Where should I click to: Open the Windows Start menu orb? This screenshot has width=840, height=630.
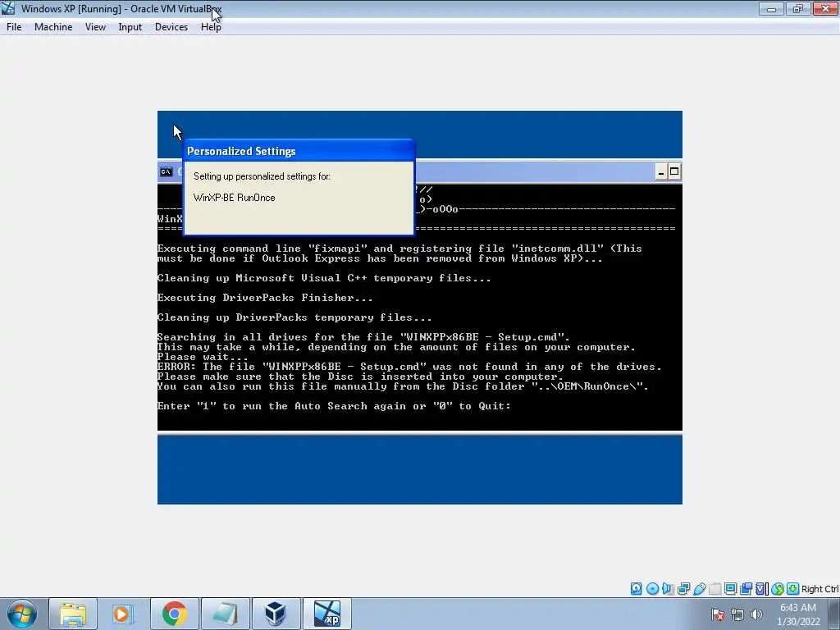coord(22,614)
